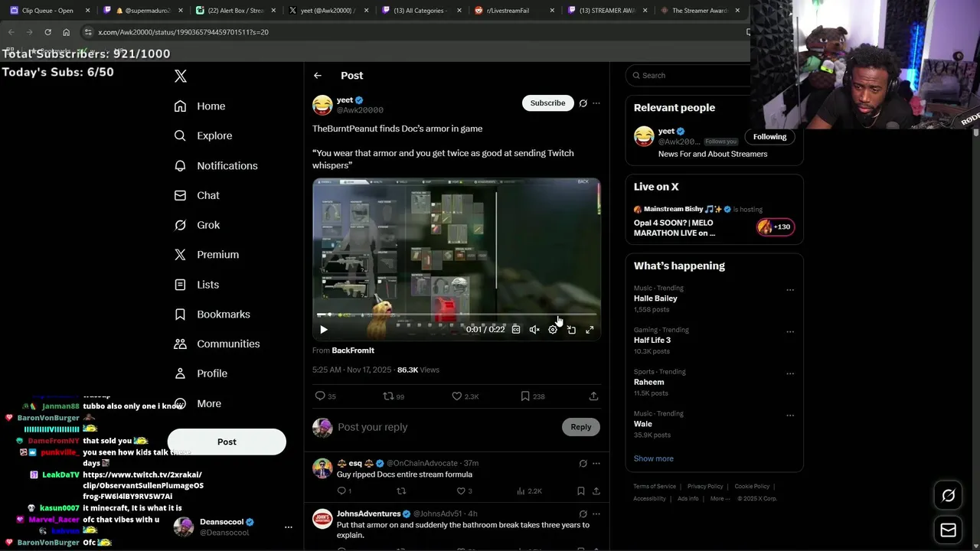
Task: Click the X logo in the sidebar
Action: 181,76
